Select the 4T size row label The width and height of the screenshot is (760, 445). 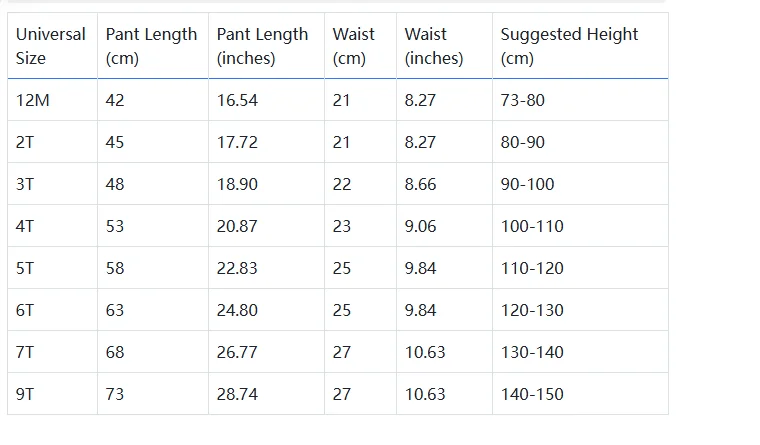52,226
